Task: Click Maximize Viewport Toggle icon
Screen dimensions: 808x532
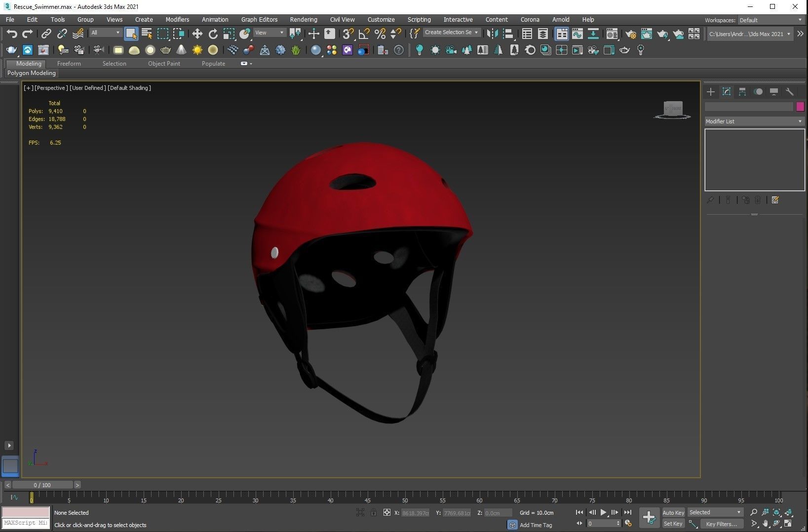Action: pos(788,524)
